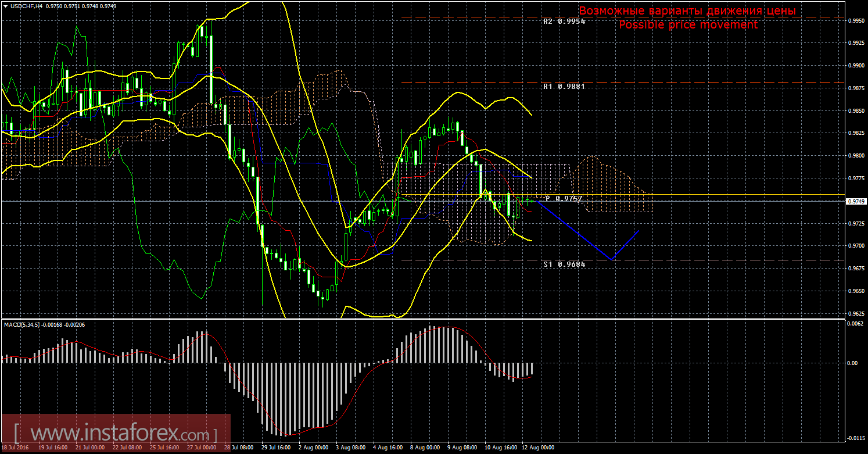The image size is (868, 454).
Task: Click the S1 0.9684 support label
Action: click(564, 264)
